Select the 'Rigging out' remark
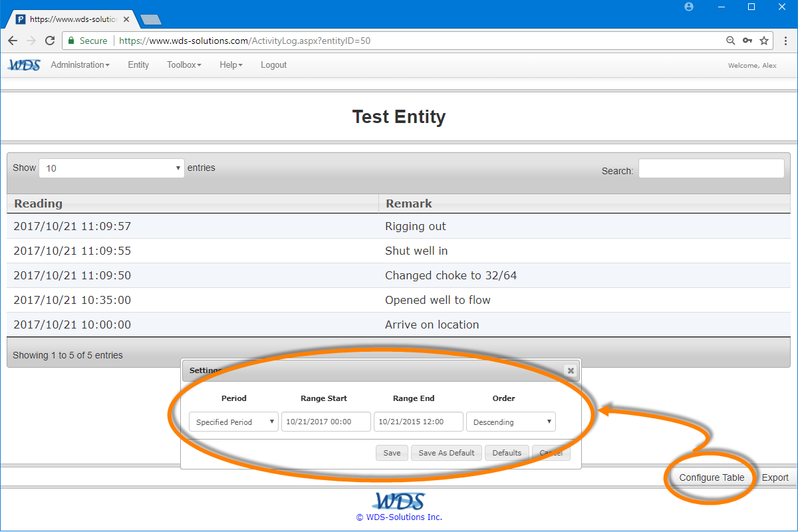The width and height of the screenshot is (798, 532). pos(416,226)
